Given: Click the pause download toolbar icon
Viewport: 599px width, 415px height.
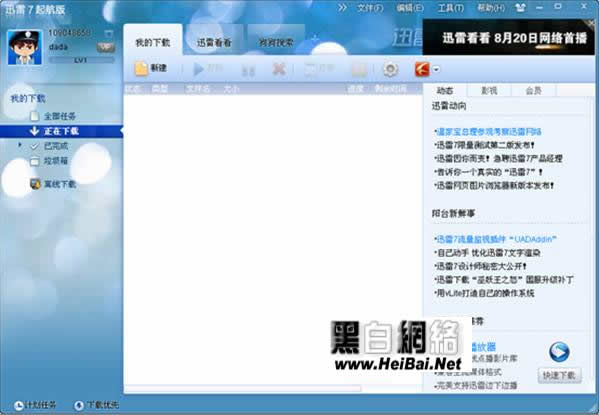Looking at the screenshot, I should tap(248, 70).
